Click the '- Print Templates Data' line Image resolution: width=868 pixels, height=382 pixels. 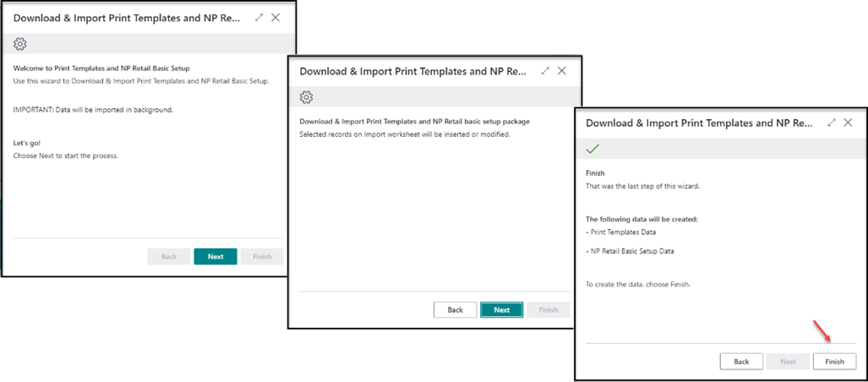click(620, 232)
